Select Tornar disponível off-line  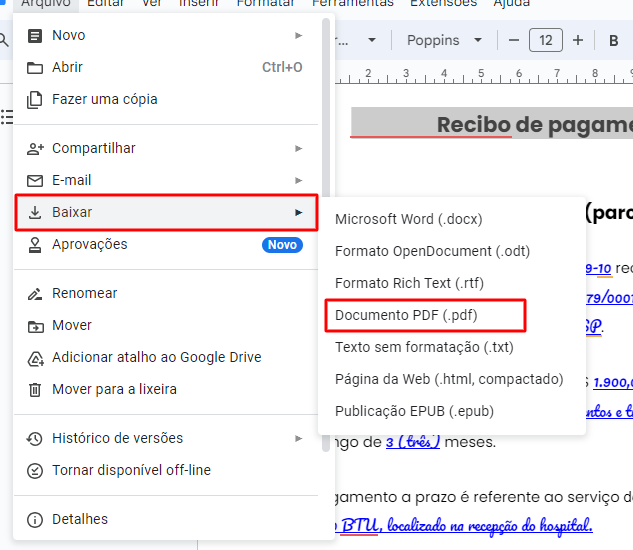click(166, 470)
